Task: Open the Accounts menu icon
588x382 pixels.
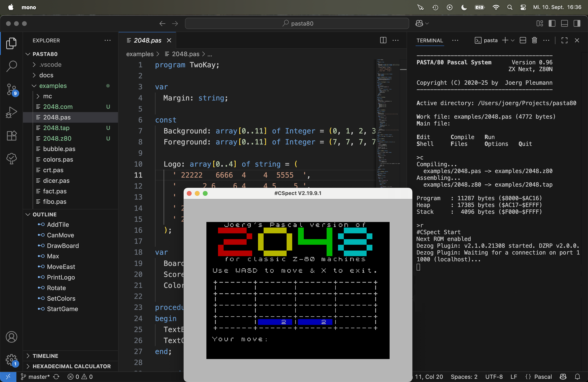Action: [x=11, y=337]
